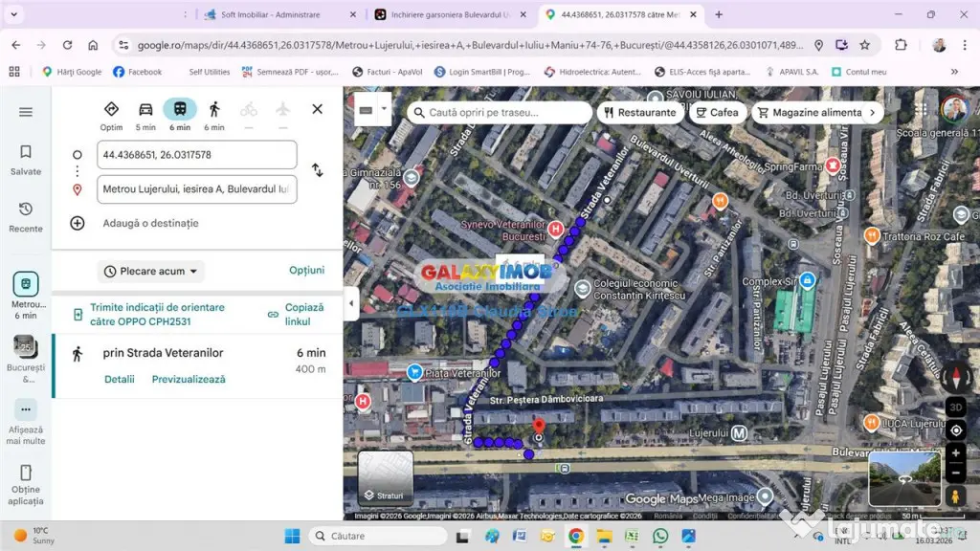Open the Google Maps hamburger menu
Viewport: 980px width, 551px height.
click(x=26, y=112)
